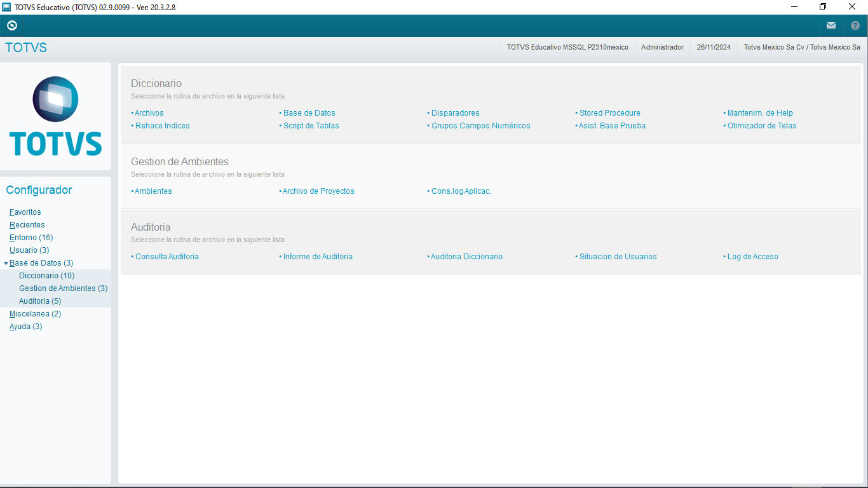The width and height of the screenshot is (868, 488).
Task: Open the Disparadores routine
Action: (x=454, y=112)
